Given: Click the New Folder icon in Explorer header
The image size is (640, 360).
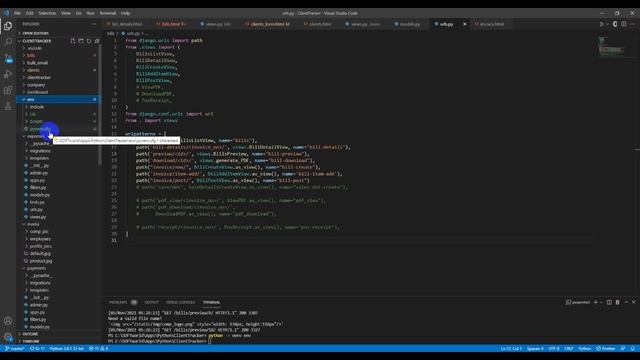Looking at the screenshot, I should coord(81,41).
